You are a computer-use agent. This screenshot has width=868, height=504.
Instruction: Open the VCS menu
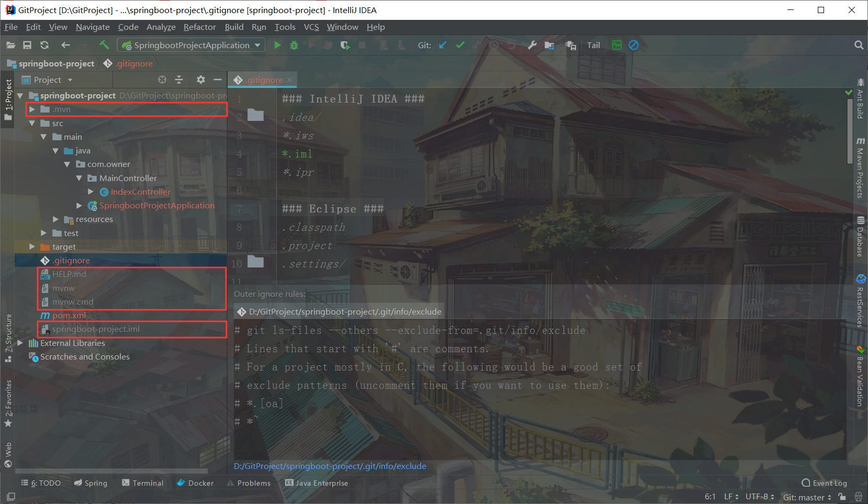click(x=311, y=27)
